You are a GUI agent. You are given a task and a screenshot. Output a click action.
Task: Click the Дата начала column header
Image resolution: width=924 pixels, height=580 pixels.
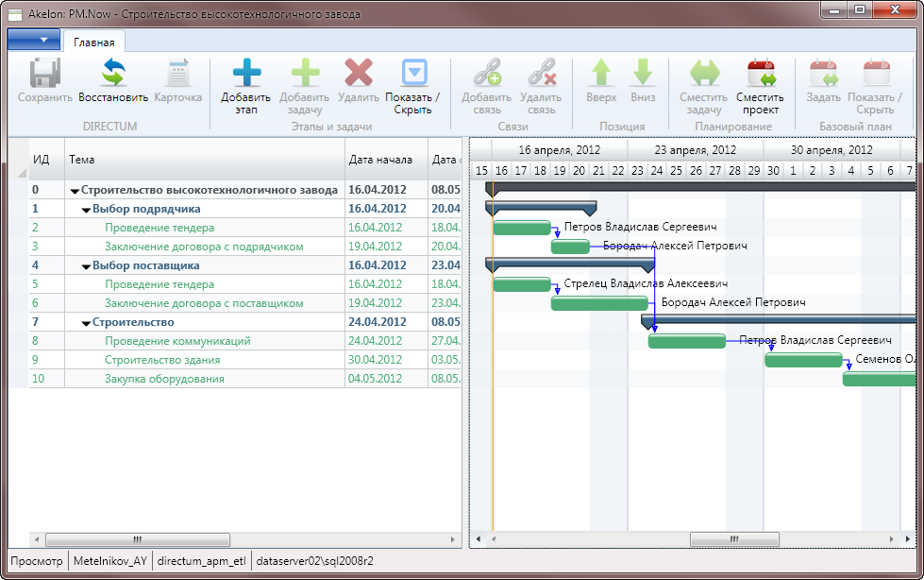click(386, 160)
